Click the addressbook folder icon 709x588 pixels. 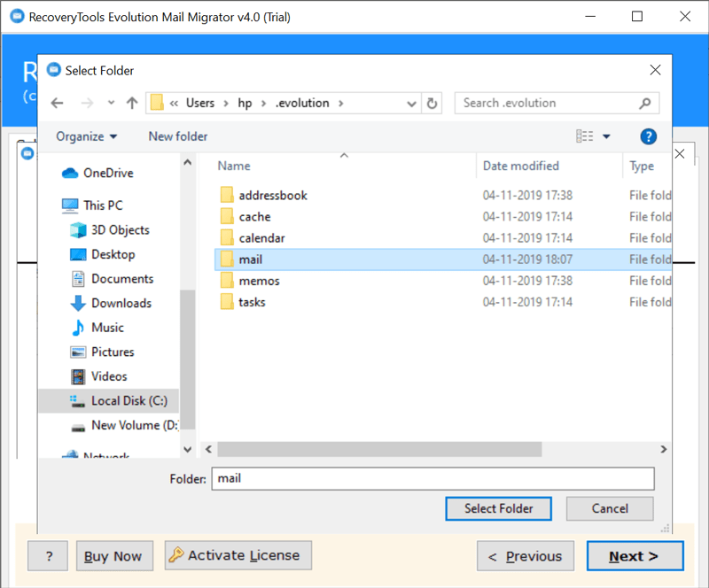(227, 195)
